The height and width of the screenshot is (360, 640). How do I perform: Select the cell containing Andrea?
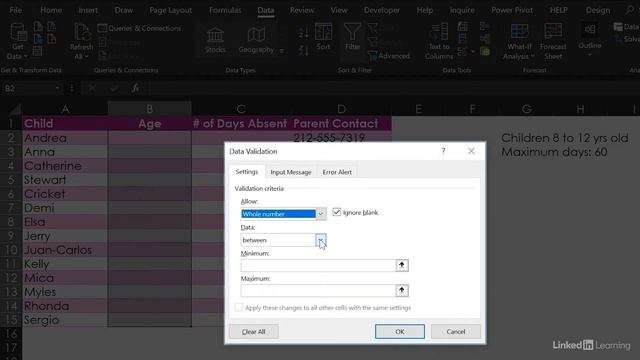(x=65, y=138)
